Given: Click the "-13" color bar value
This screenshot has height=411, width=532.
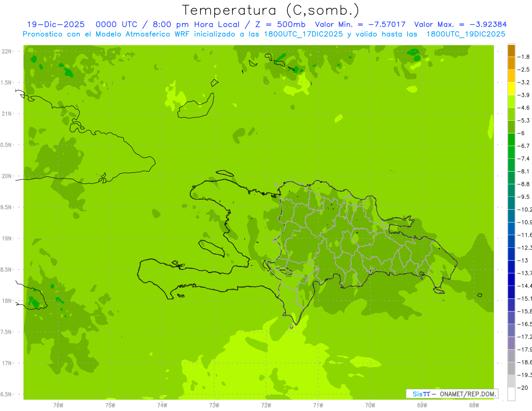Looking at the screenshot, I should (523, 260).
